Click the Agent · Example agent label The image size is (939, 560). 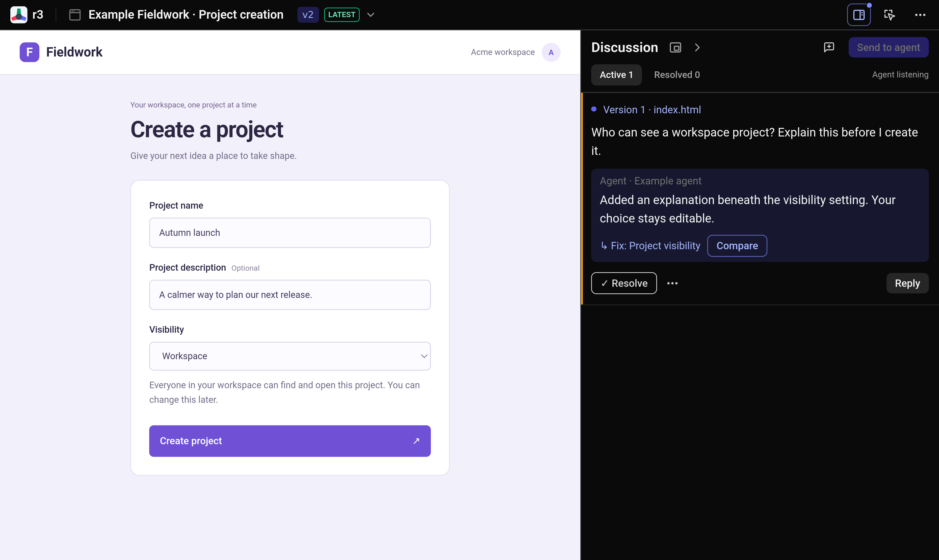point(650,181)
